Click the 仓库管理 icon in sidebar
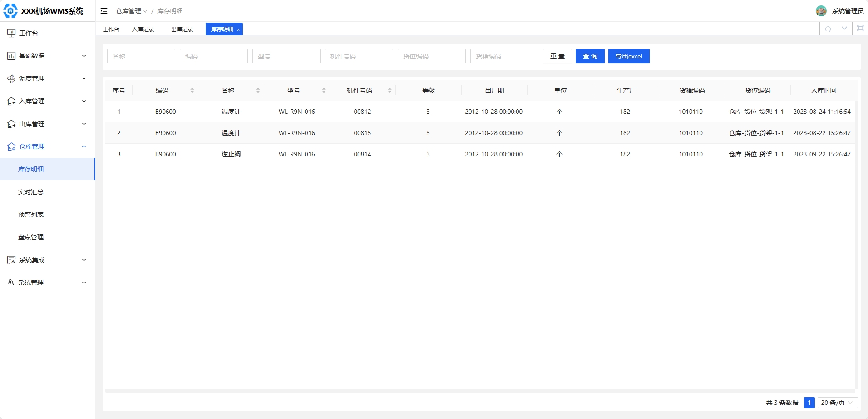 pos(11,146)
